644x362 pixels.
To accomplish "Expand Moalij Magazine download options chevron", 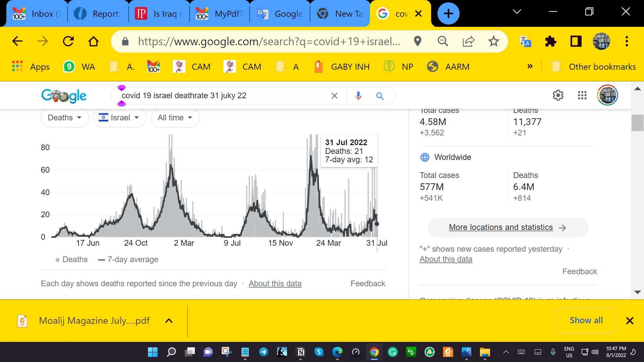I will (169, 321).
